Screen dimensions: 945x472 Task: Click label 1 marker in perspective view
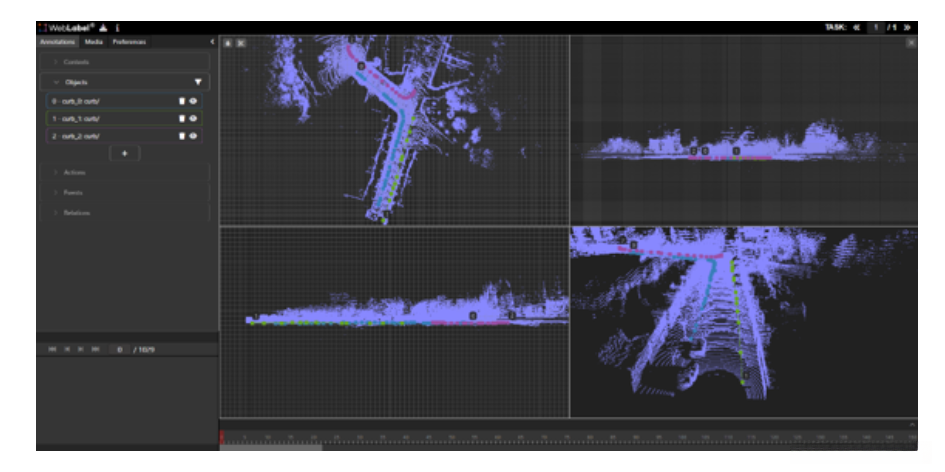pyautogui.click(x=746, y=376)
